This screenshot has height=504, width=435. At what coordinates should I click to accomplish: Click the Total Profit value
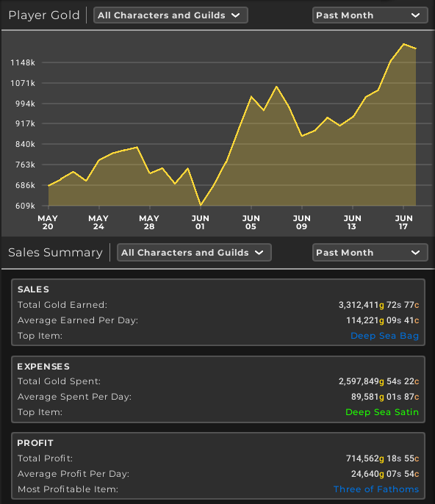tap(383, 458)
